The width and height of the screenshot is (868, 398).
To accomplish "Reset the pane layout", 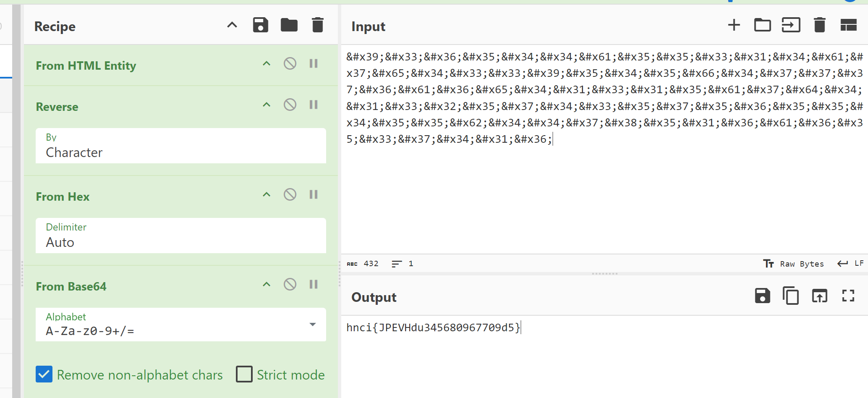I will click(x=848, y=25).
